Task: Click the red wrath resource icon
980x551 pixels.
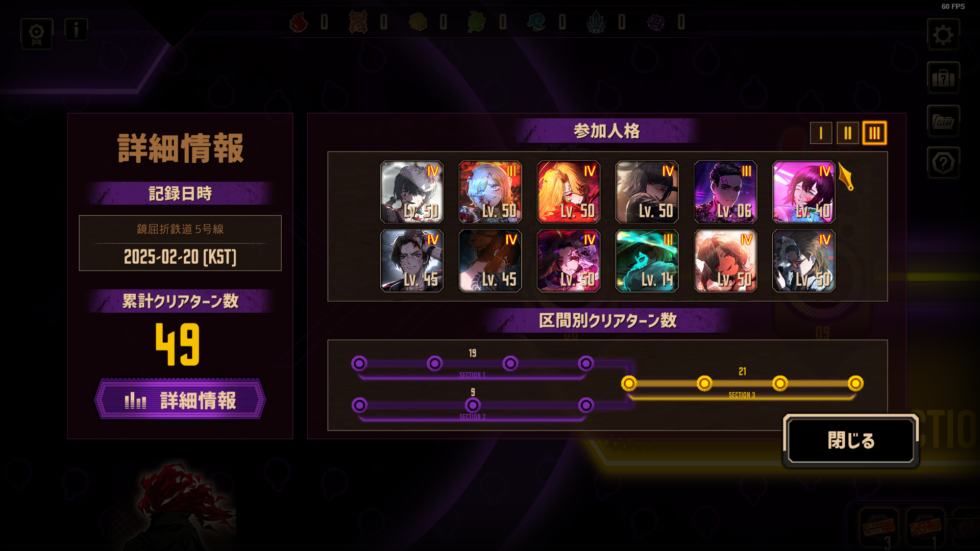Action: (x=299, y=22)
